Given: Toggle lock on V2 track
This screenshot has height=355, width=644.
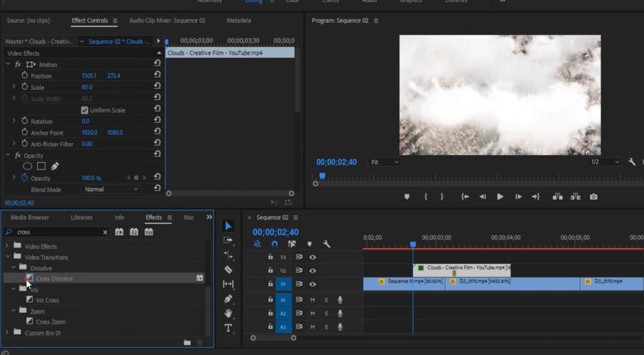Looking at the screenshot, I should coord(270,270).
